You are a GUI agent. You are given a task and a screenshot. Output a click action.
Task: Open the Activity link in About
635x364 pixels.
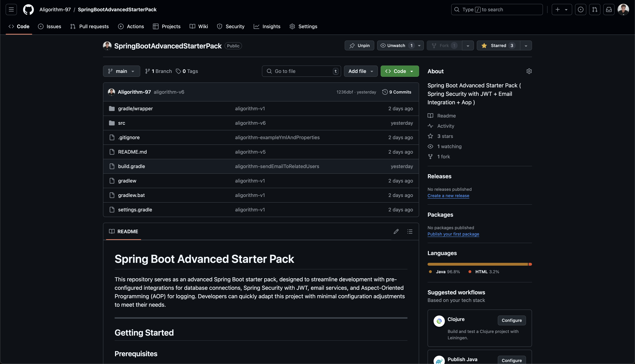pyautogui.click(x=441, y=126)
